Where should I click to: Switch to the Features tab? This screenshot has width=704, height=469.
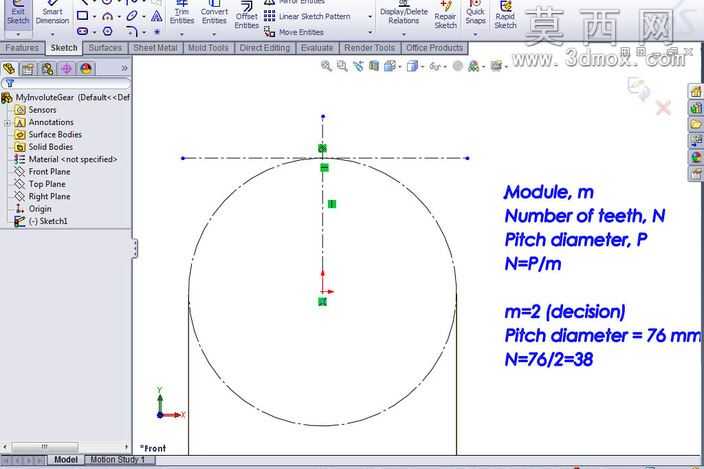(22, 48)
